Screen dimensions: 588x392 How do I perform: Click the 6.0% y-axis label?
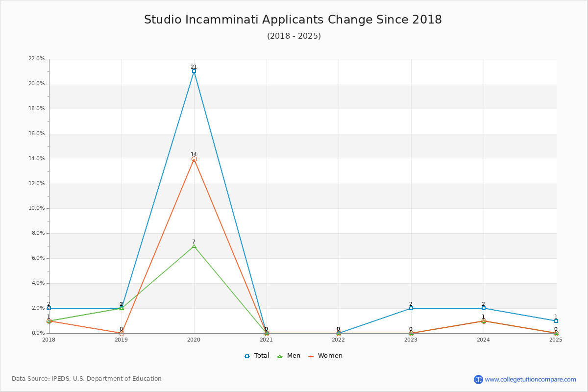(38, 258)
